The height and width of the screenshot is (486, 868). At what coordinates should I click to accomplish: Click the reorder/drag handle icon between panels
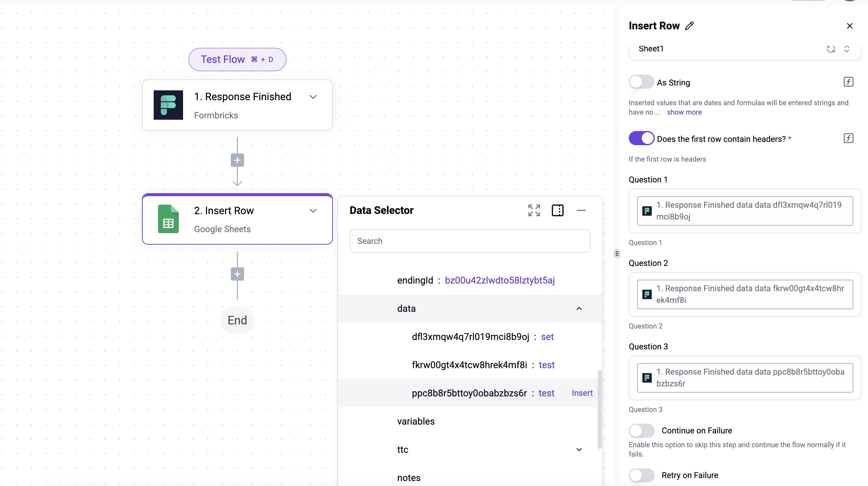(x=617, y=253)
